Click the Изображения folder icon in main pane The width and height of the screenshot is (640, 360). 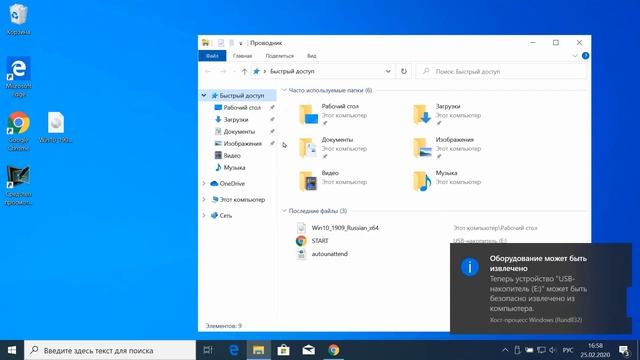point(422,148)
